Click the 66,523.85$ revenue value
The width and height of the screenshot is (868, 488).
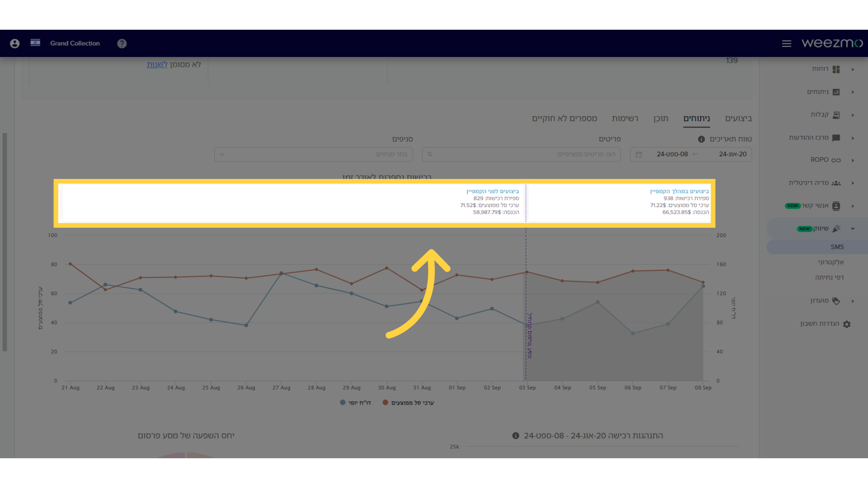click(x=676, y=212)
